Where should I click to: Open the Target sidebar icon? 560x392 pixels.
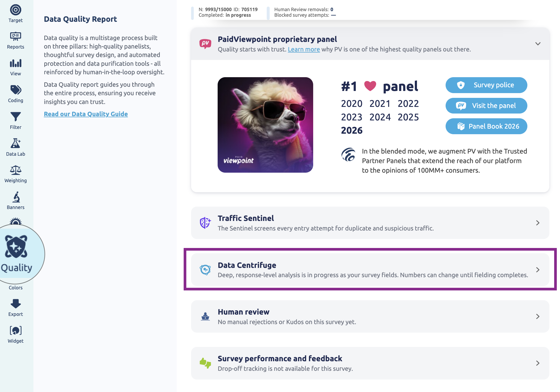coord(15,10)
